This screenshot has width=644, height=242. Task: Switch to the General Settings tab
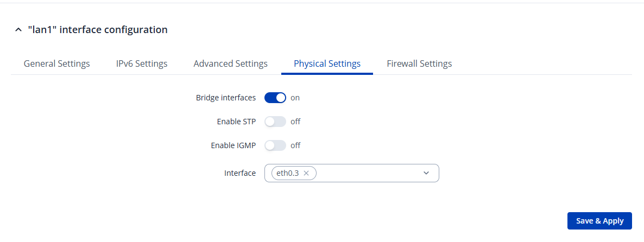click(x=57, y=63)
